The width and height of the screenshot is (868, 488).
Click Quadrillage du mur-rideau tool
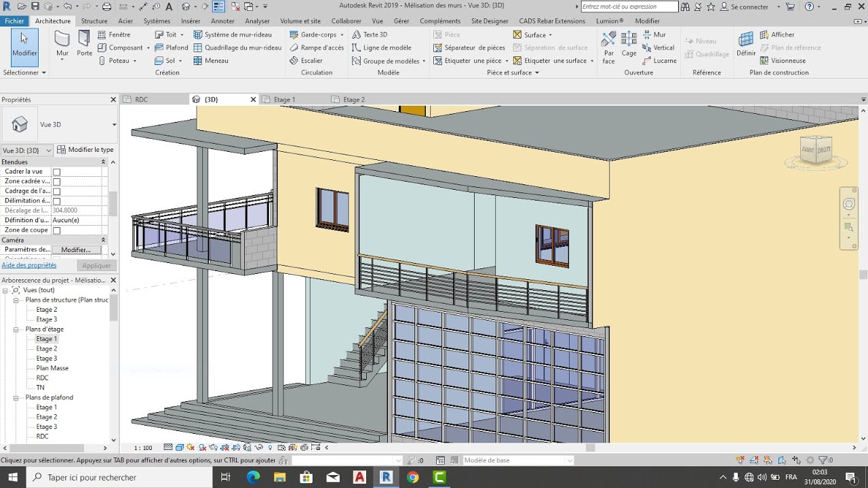[x=237, y=47]
